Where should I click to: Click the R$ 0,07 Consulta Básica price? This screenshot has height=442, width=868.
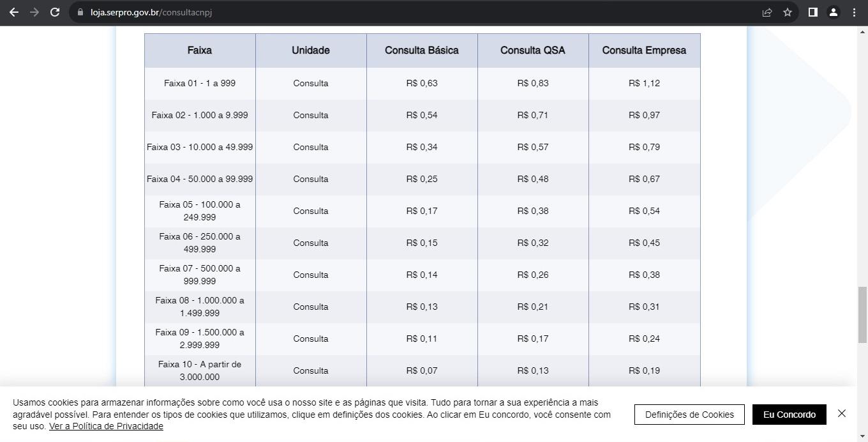(422, 370)
